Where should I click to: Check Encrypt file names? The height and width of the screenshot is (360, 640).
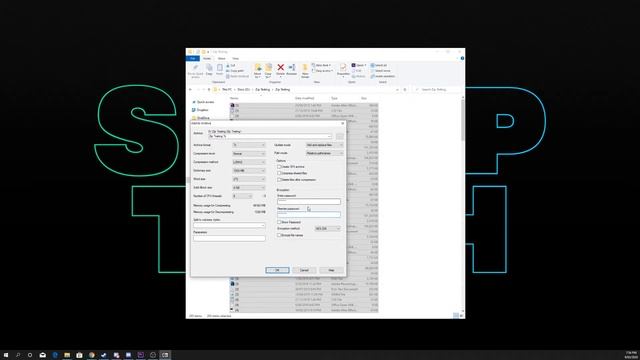coord(279,235)
